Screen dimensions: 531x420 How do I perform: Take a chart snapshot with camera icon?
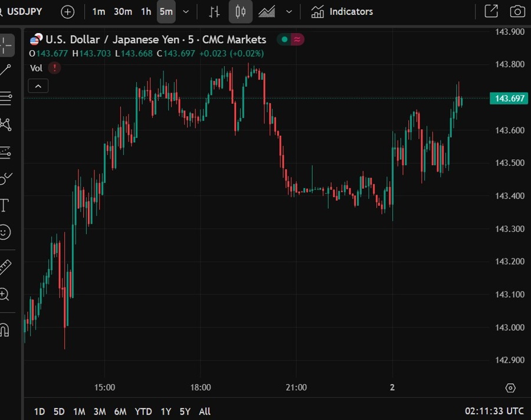(517, 11)
